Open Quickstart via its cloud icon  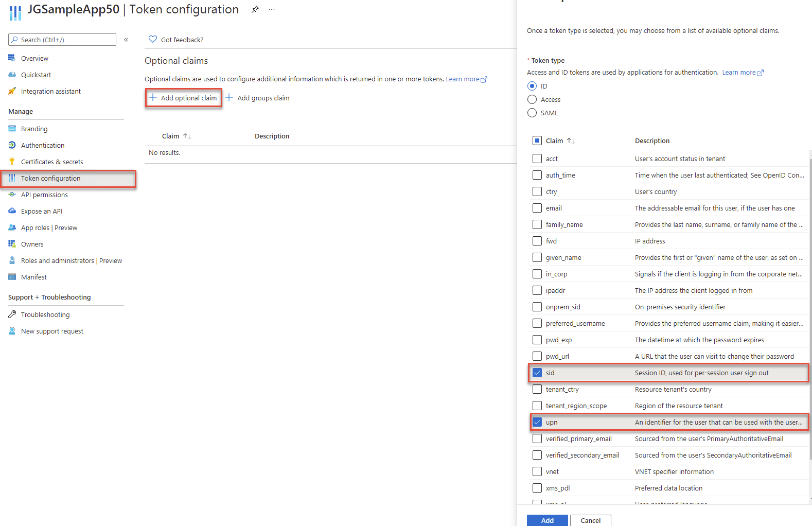click(12, 75)
